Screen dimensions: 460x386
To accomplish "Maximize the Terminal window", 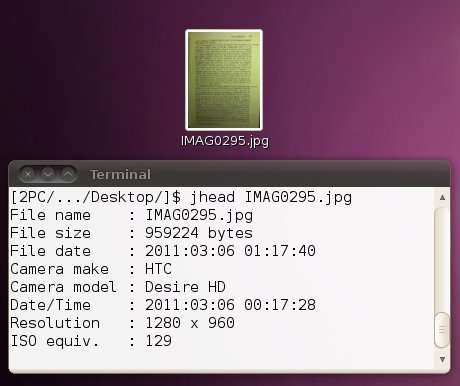I will click(68, 174).
